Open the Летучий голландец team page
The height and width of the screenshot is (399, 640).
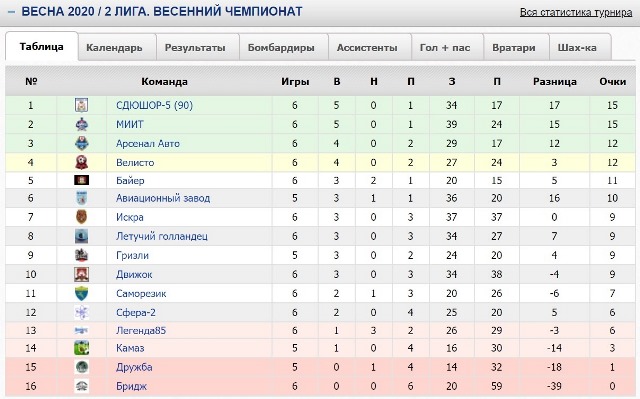click(x=162, y=236)
